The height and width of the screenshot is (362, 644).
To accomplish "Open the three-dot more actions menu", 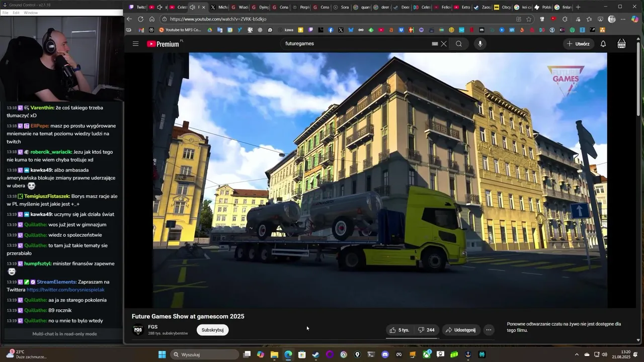I will (489, 330).
